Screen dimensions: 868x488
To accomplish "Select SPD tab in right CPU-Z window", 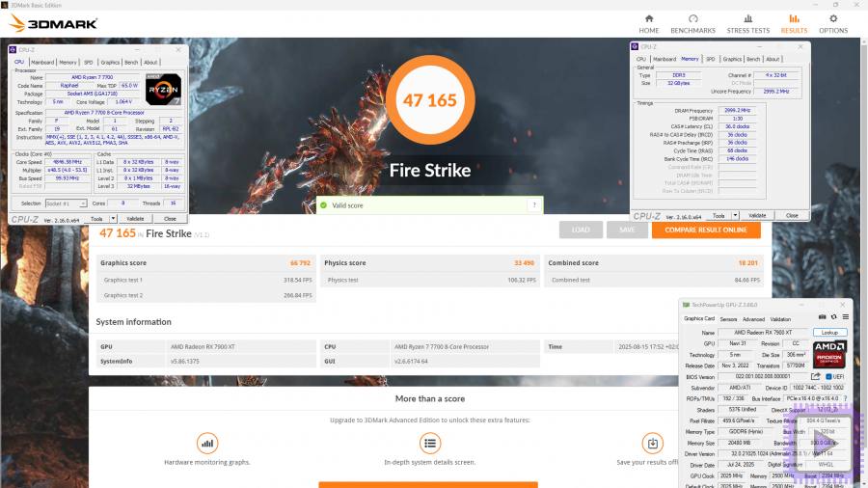I will coord(711,59).
